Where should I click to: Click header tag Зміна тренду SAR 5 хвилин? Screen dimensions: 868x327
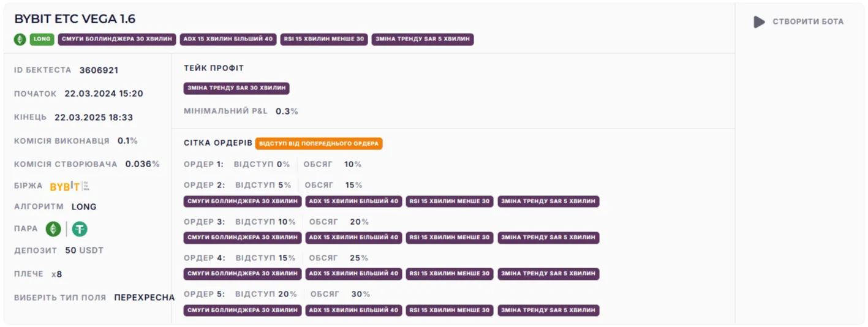click(423, 39)
